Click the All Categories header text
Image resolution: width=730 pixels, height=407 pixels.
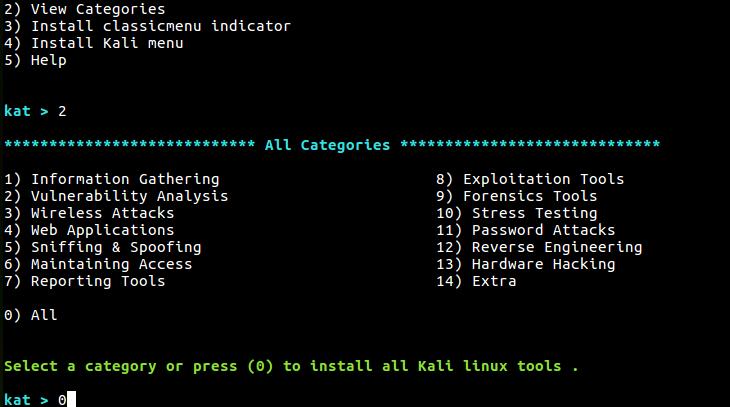coord(327,145)
